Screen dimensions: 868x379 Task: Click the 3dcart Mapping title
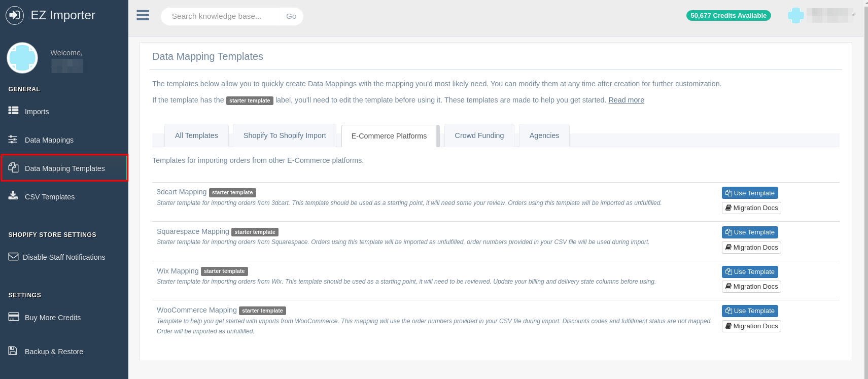182,192
